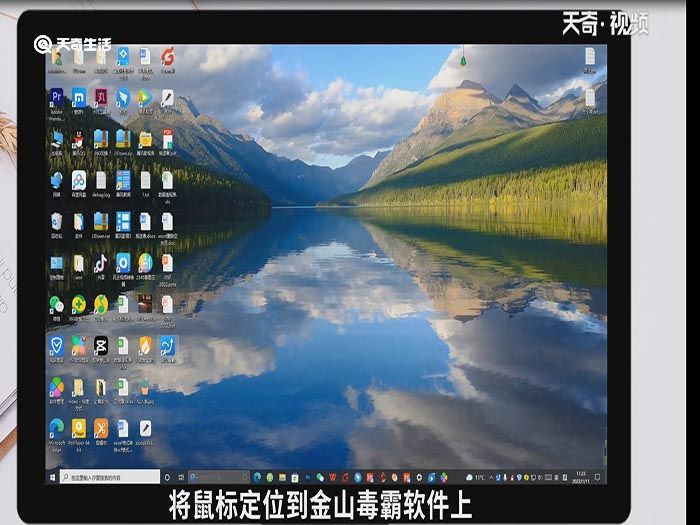
Task: Open the Baidu Netdisk desktop shortcut
Action: [x=79, y=180]
